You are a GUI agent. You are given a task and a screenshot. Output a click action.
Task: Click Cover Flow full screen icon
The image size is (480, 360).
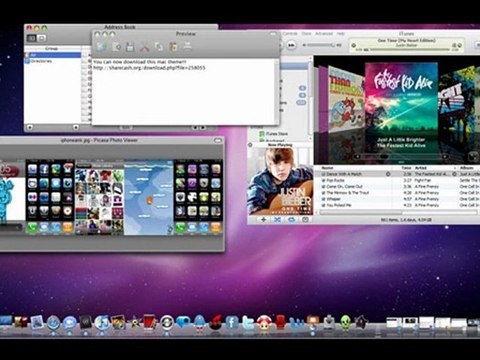click(474, 156)
